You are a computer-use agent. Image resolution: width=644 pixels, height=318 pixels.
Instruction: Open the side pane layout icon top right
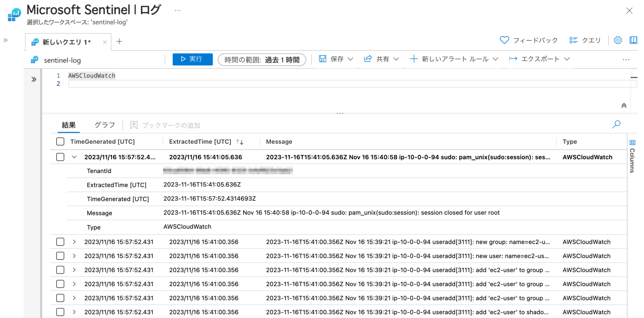634,40
